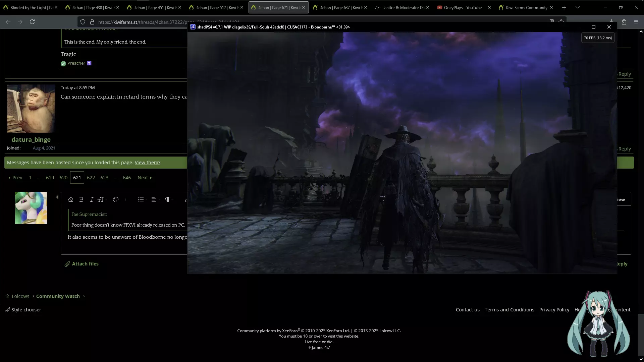
Task: Open more formatting options in editor toolbar
Action: pos(125,199)
